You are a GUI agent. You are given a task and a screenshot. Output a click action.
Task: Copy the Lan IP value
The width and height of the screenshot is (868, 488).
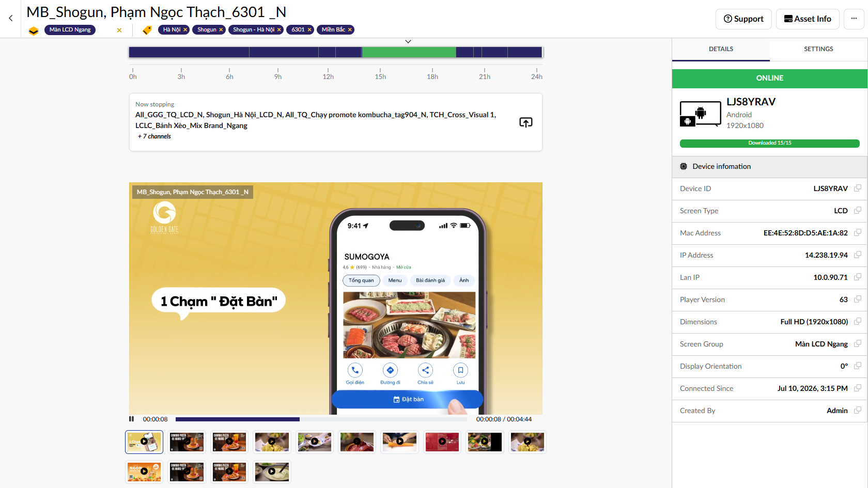tap(858, 277)
